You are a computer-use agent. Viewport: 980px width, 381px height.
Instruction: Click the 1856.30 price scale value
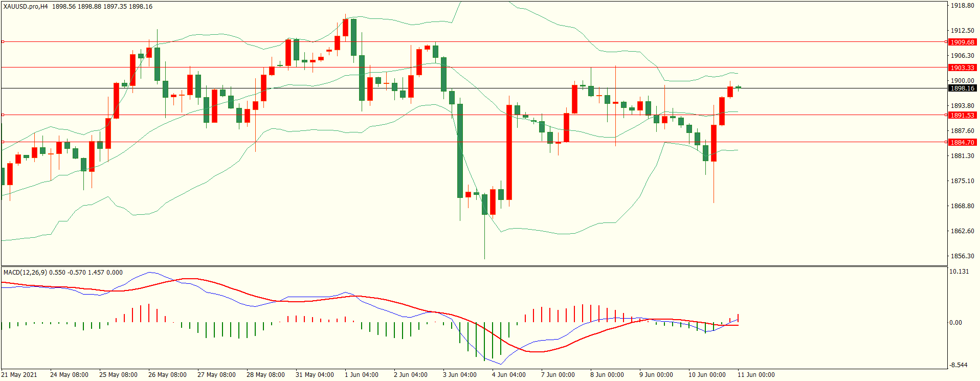pos(962,256)
